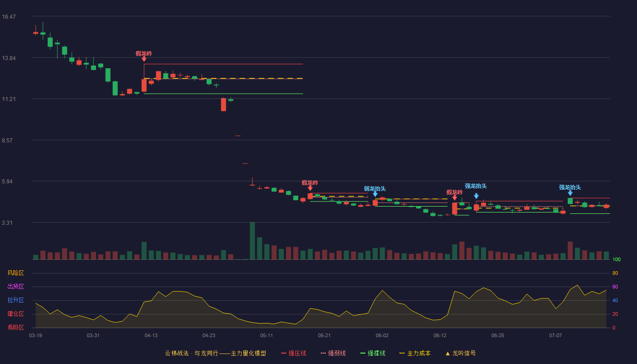Image resolution: width=637 pixels, height=364 pixels.
Task: Click the 05-21 date label
Action: (324, 336)
